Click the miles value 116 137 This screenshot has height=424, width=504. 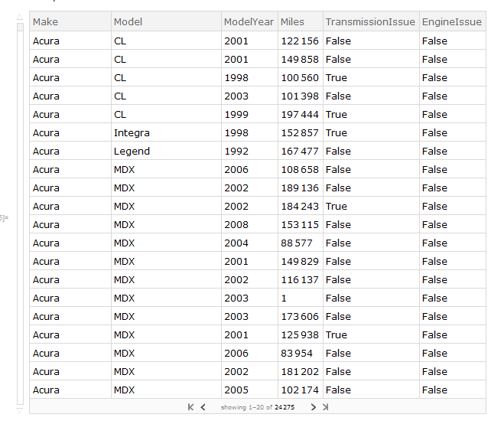coord(300,280)
